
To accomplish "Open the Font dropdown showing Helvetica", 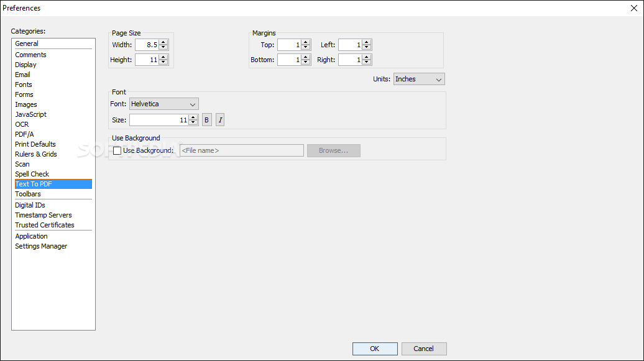I will pos(164,104).
